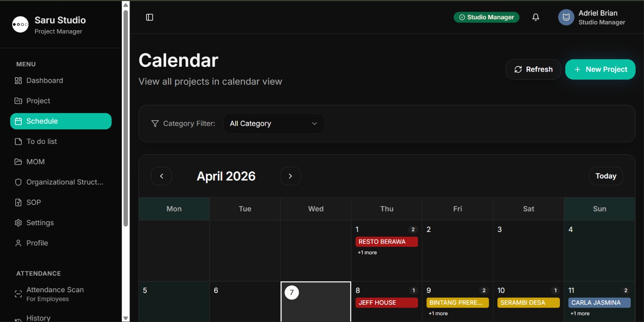Viewport: 644px width, 322px height.
Task: Toggle the sidebar panel icon
Action: (x=150, y=17)
